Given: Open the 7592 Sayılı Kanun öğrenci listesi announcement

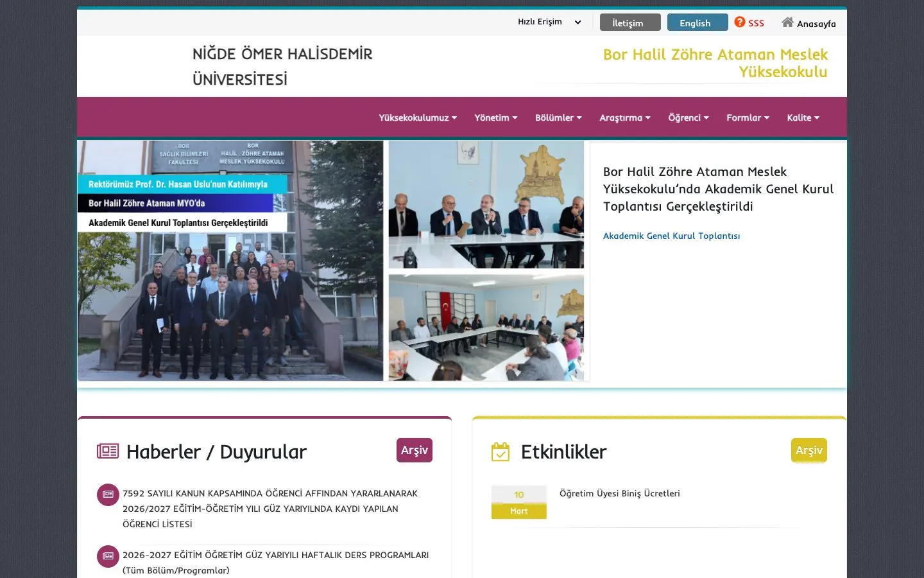Looking at the screenshot, I should pyautogui.click(x=270, y=509).
